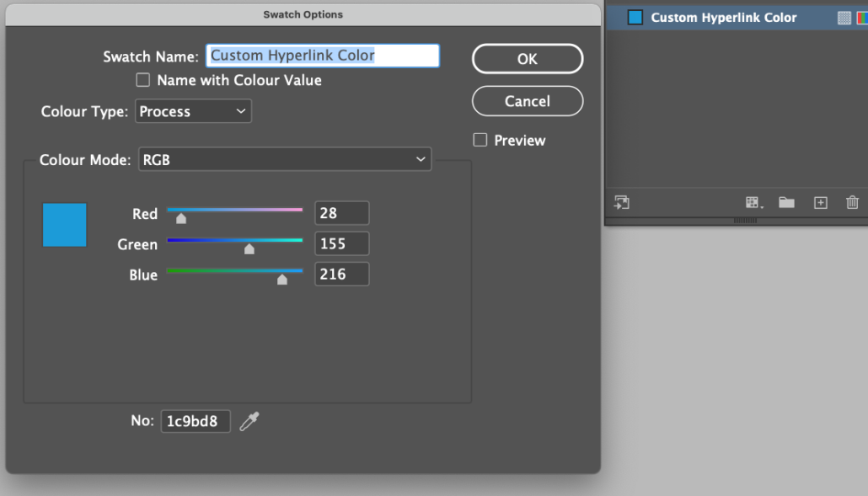Delete swatch using the trash icon
This screenshot has height=496, width=868.
pos(852,202)
